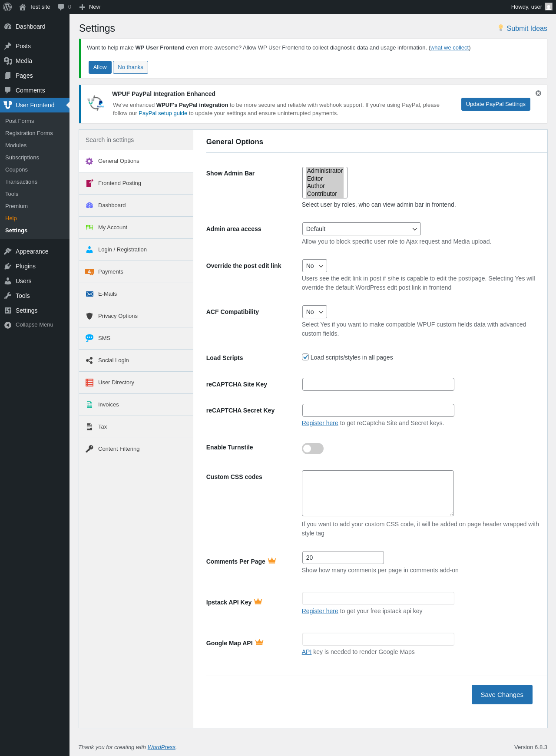This screenshot has height=756, width=556.
Task: Click the SMS chat bubble icon
Action: click(89, 338)
